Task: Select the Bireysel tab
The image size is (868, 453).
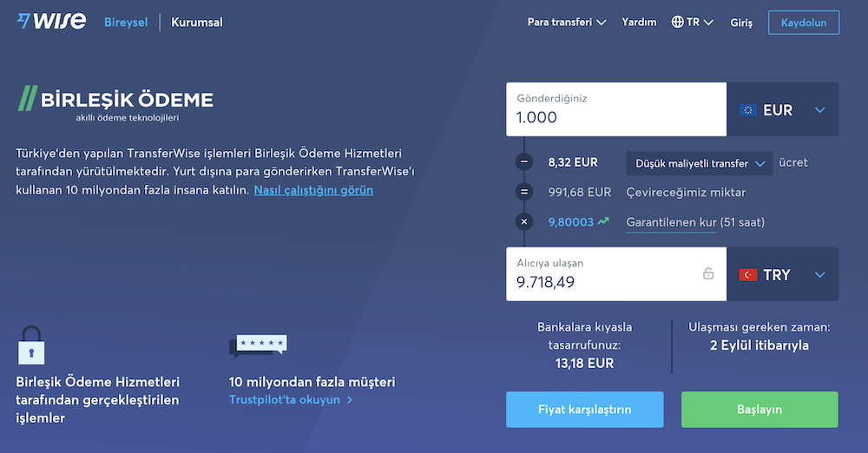Action: [126, 23]
